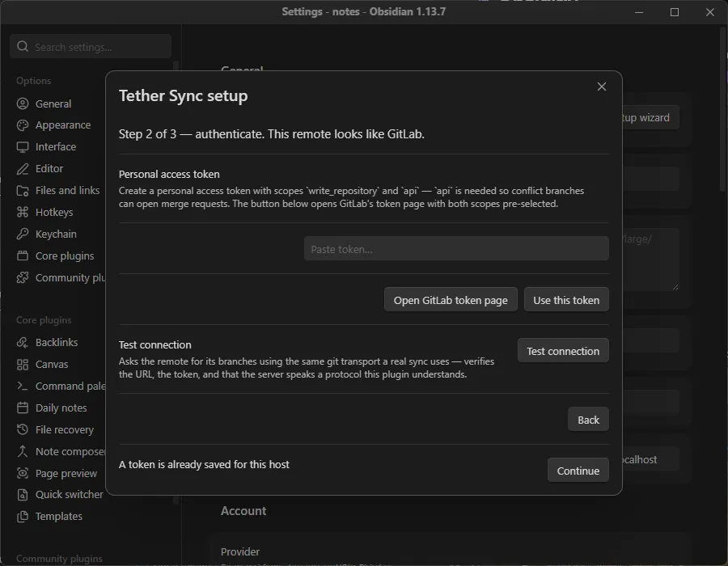Viewport: 728px width, 566px height.
Task: Focus the Paste token input field
Action: tap(456, 249)
